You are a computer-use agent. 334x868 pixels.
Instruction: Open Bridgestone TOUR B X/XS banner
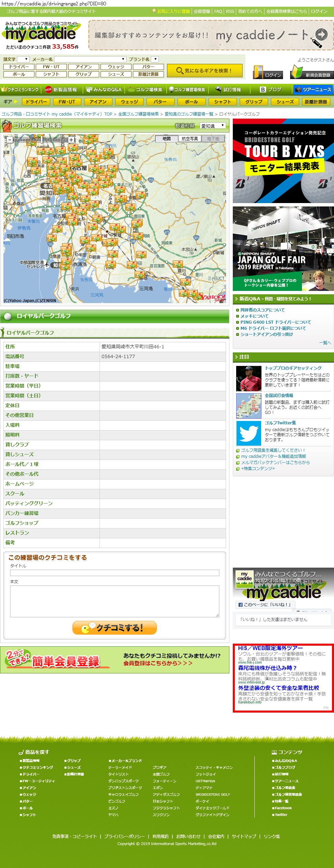283,161
